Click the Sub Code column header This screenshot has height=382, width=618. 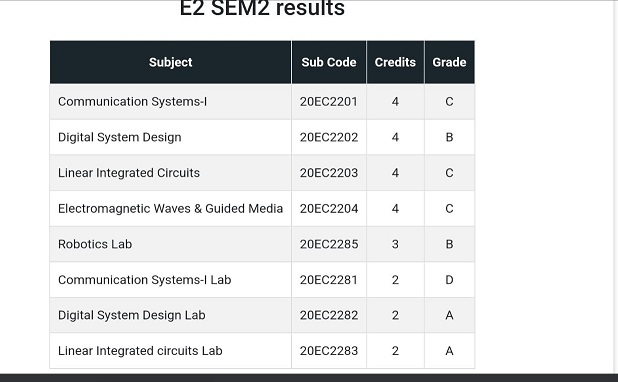(x=329, y=62)
